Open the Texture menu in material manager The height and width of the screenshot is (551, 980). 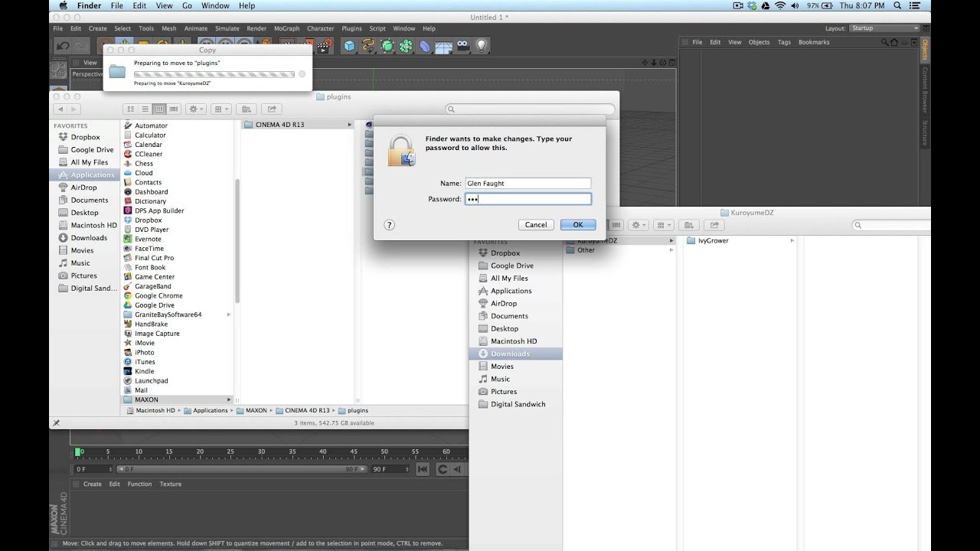(170, 484)
